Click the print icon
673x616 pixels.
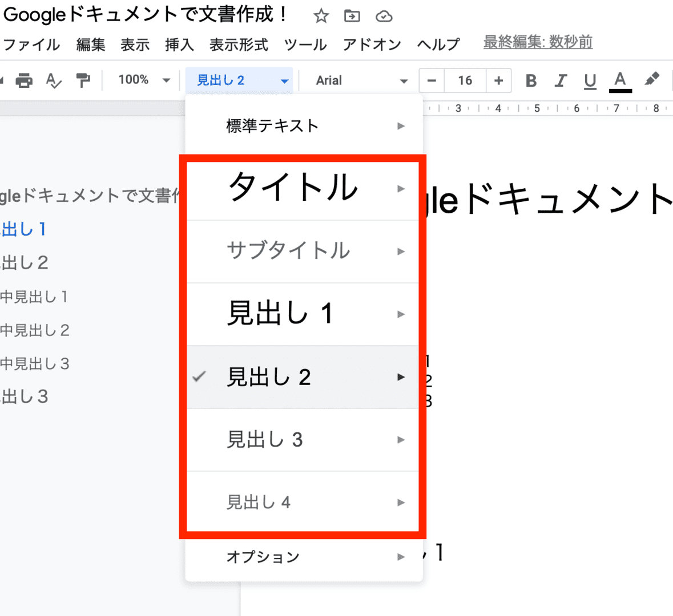point(24,80)
